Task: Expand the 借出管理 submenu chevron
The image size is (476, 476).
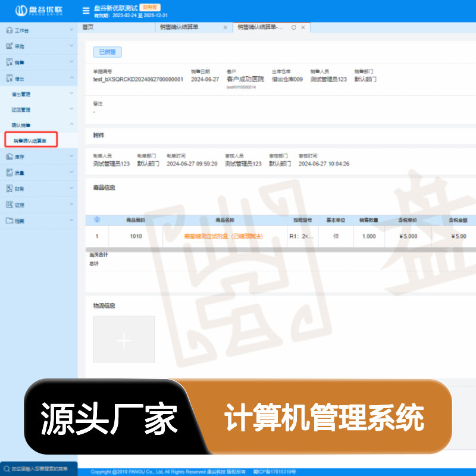Action: [x=71, y=93]
